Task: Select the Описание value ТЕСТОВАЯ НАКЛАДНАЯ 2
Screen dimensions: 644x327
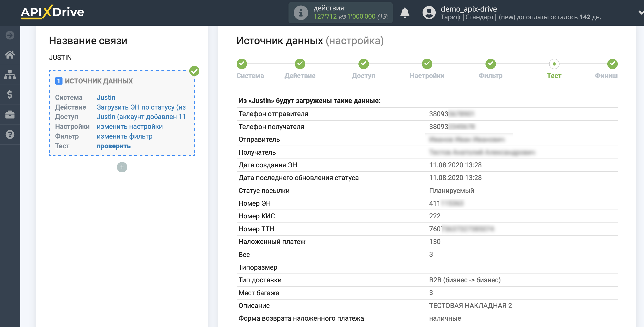Action: pyautogui.click(x=471, y=305)
